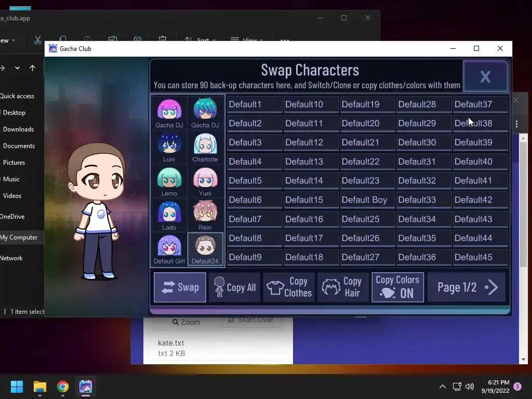Pick the Default18 slot

[x=311, y=257]
